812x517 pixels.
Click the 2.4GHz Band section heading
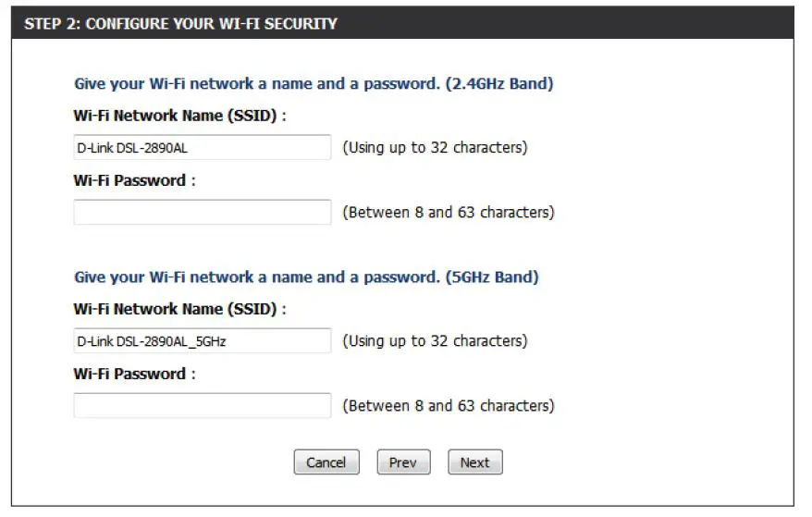pyautogui.click(x=314, y=84)
